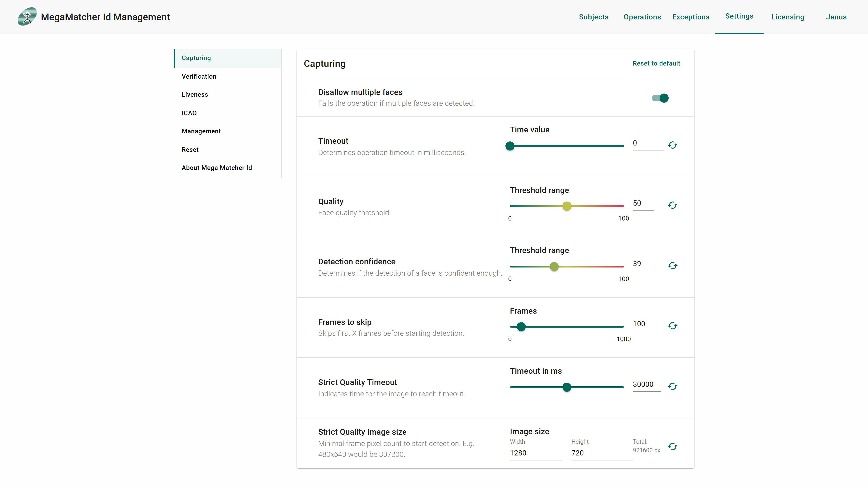Reset the Frames to skip value

click(672, 326)
